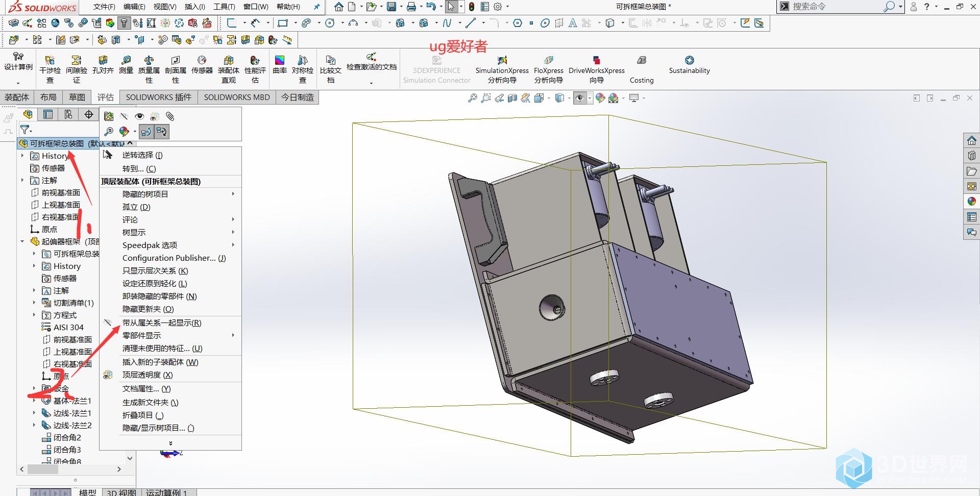
Task: Toggle the pin icon beside Help menu
Action: click(x=317, y=7)
